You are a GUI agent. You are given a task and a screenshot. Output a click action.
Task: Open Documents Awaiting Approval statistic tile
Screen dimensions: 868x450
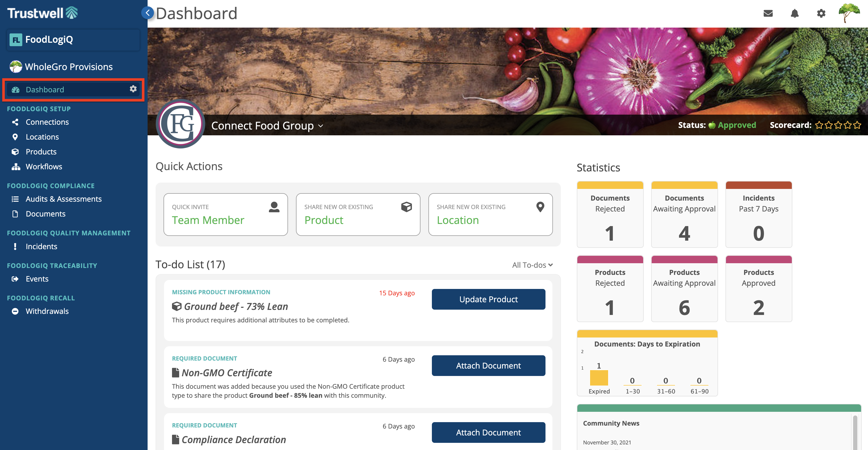coord(684,214)
